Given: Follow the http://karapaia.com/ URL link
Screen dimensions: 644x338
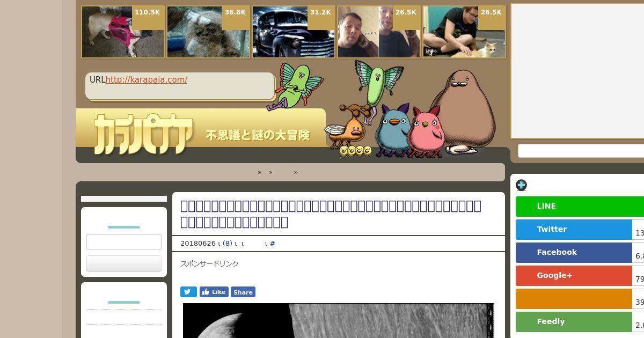Looking at the screenshot, I should (147, 80).
